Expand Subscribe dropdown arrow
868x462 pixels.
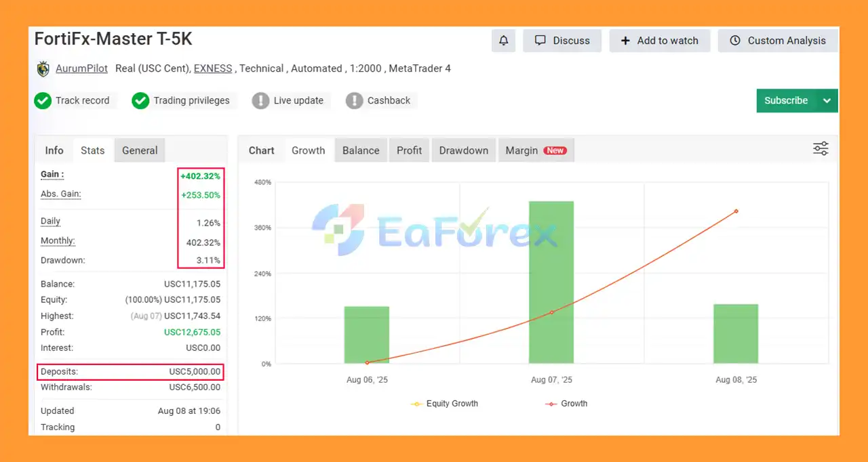click(827, 101)
